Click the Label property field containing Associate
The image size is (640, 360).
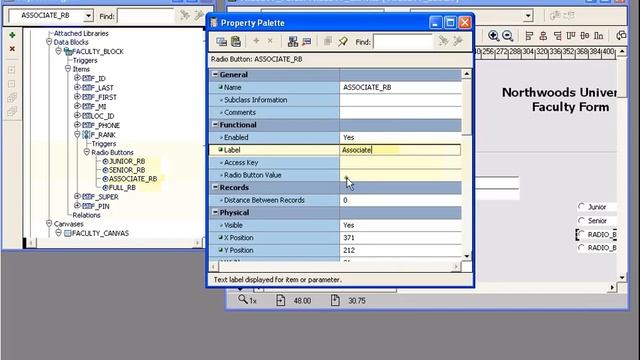pos(400,150)
